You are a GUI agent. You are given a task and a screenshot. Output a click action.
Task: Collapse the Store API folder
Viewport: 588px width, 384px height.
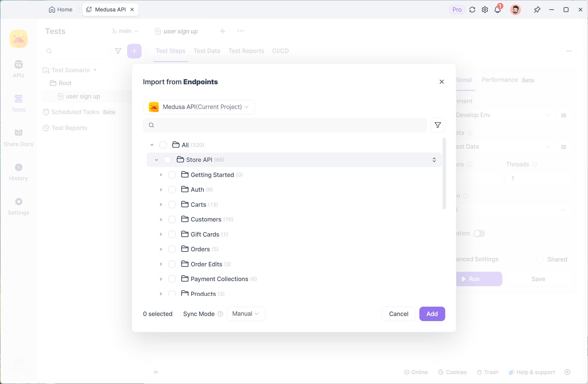click(156, 160)
